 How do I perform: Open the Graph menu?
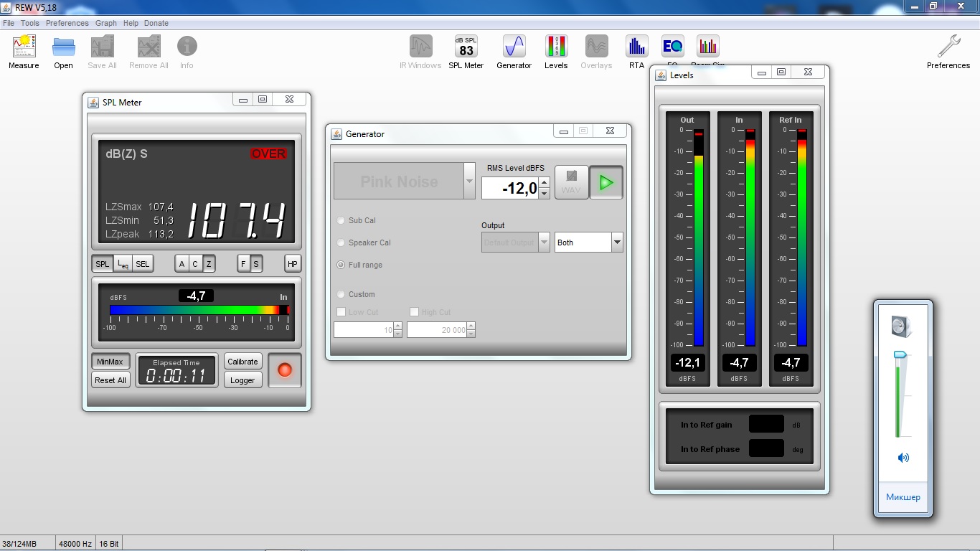pos(106,23)
